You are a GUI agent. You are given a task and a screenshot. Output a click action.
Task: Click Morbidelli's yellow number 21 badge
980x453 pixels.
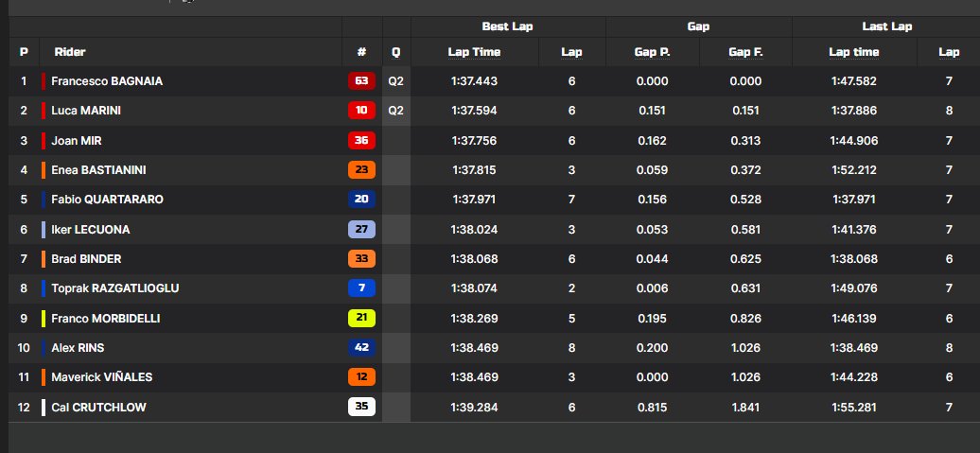coord(361,318)
